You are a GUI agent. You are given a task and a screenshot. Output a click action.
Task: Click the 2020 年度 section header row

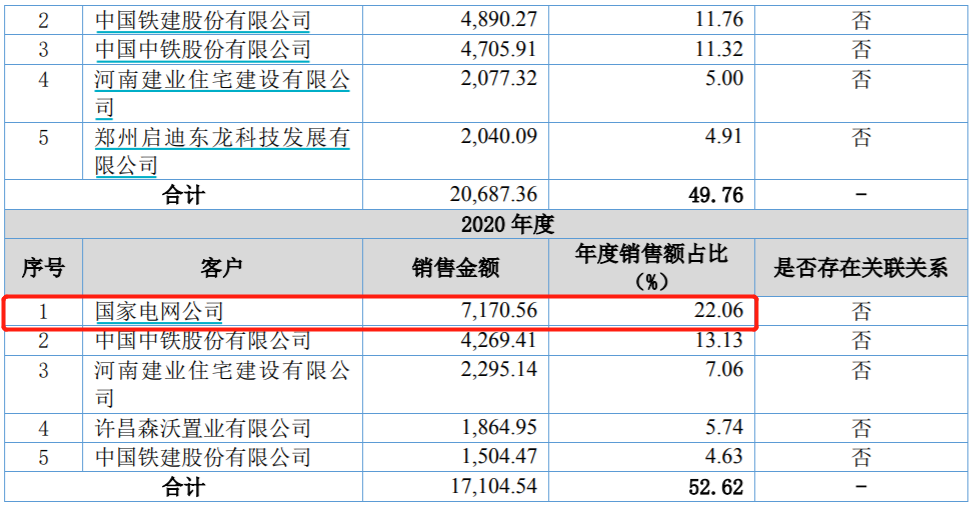coord(486,224)
